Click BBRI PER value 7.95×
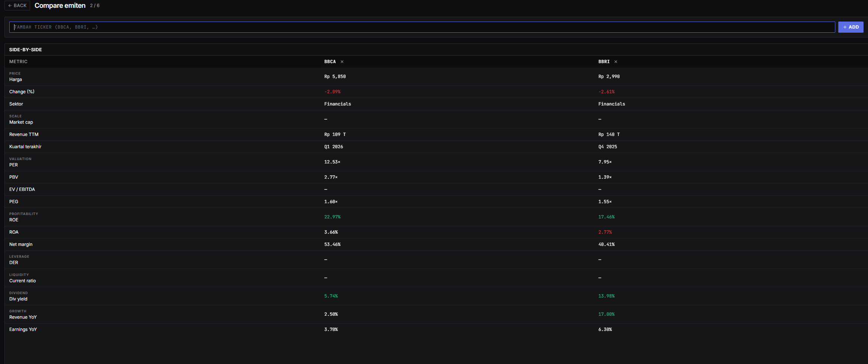This screenshot has width=868, height=364. point(605,162)
